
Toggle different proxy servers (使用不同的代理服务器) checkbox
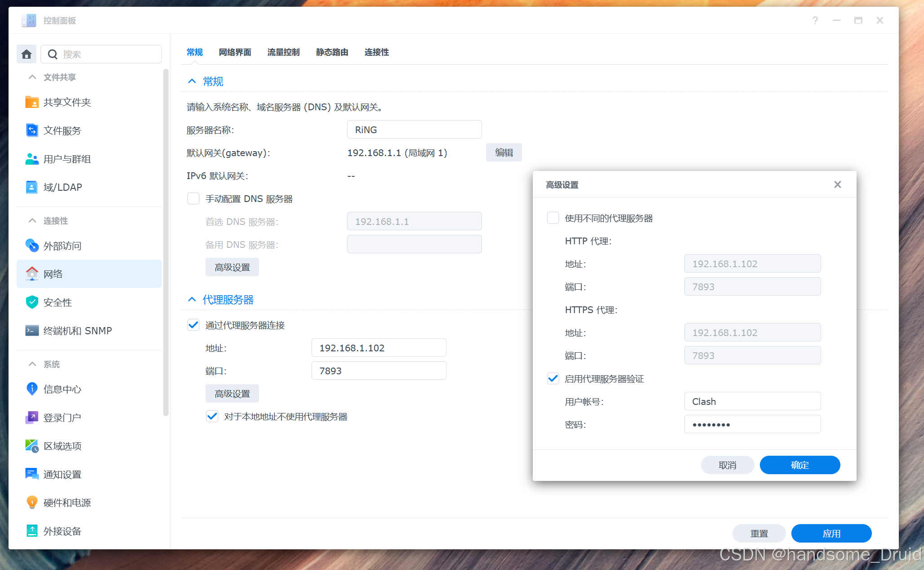tap(553, 218)
